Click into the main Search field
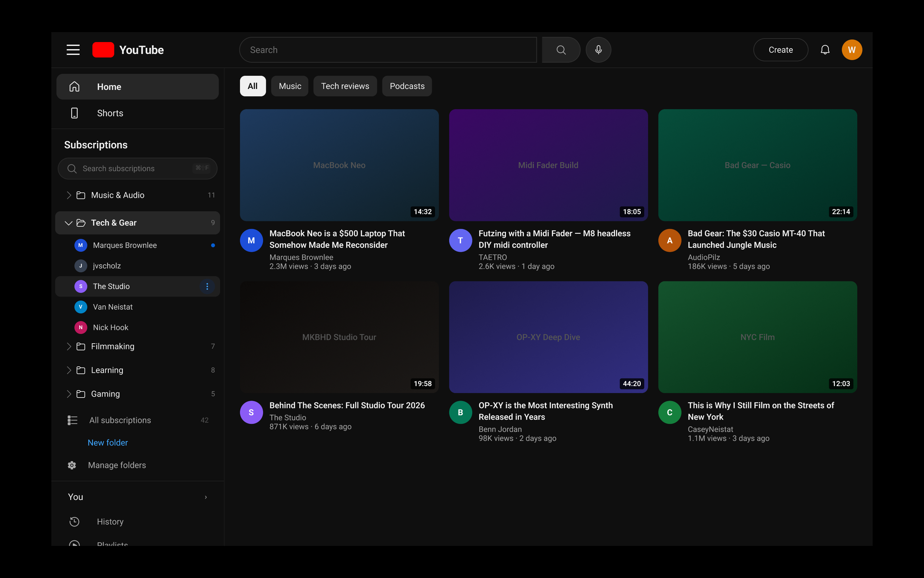The width and height of the screenshot is (924, 578). (x=388, y=50)
